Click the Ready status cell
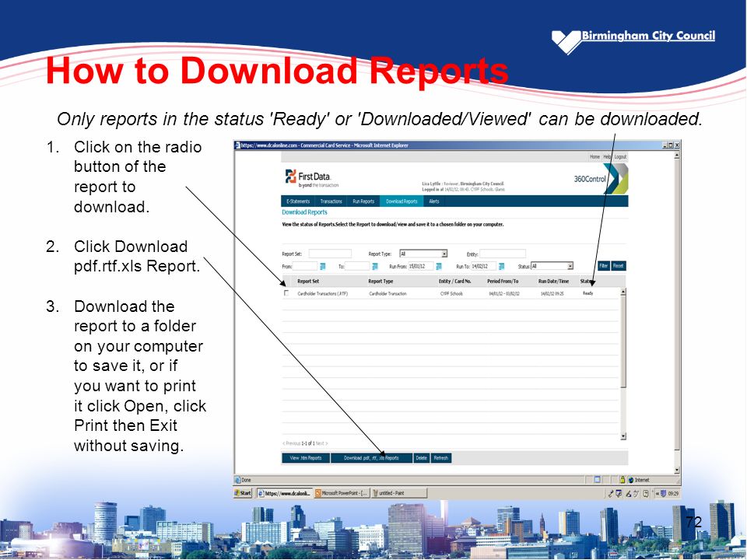The width and height of the screenshot is (747, 560). coord(588,293)
